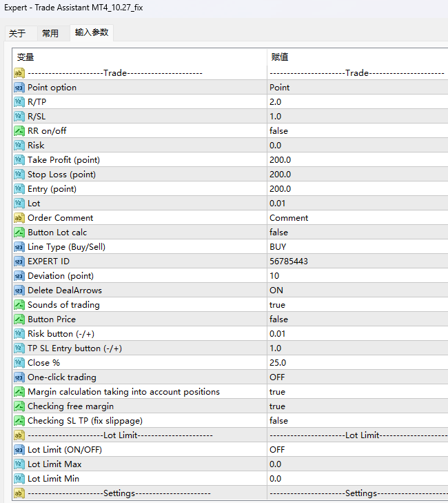448x503 pixels.
Task: Click the R/TP row's type icon
Action: tap(19, 102)
